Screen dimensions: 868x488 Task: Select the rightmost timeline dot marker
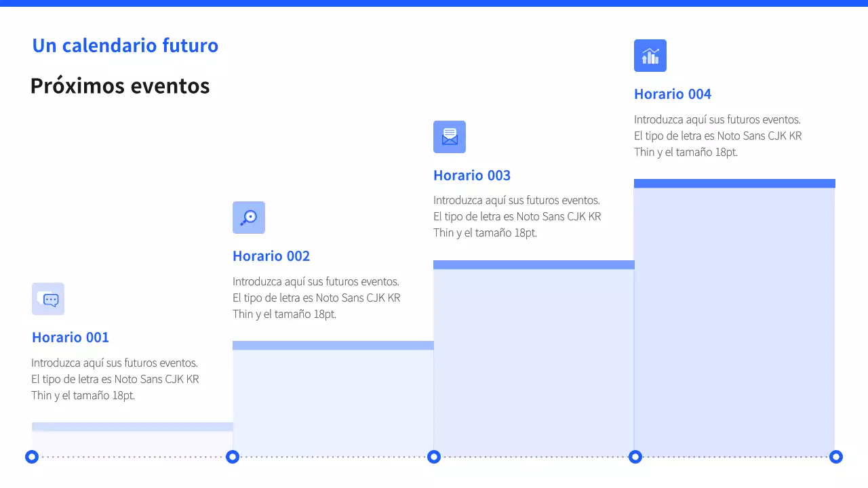click(x=836, y=457)
